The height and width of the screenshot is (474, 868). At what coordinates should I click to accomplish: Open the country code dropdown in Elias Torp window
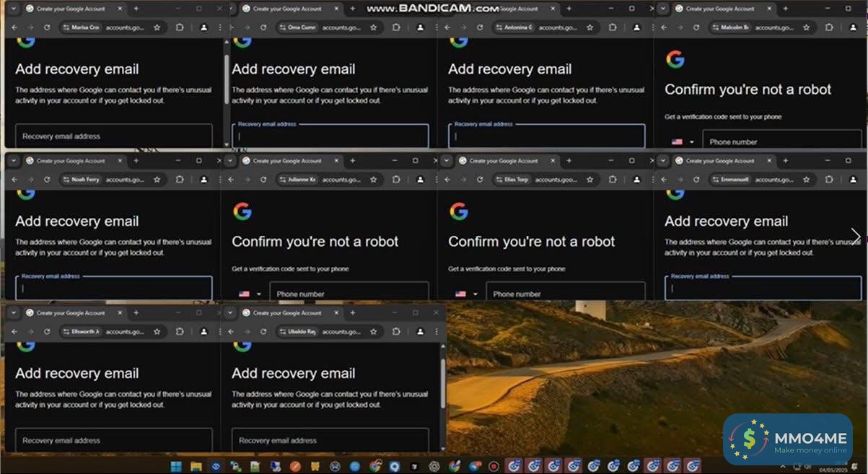pyautogui.click(x=466, y=294)
